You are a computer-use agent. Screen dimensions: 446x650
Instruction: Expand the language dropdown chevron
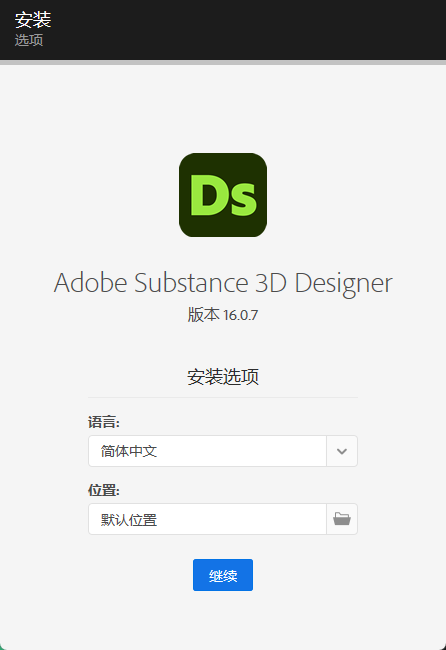[342, 451]
